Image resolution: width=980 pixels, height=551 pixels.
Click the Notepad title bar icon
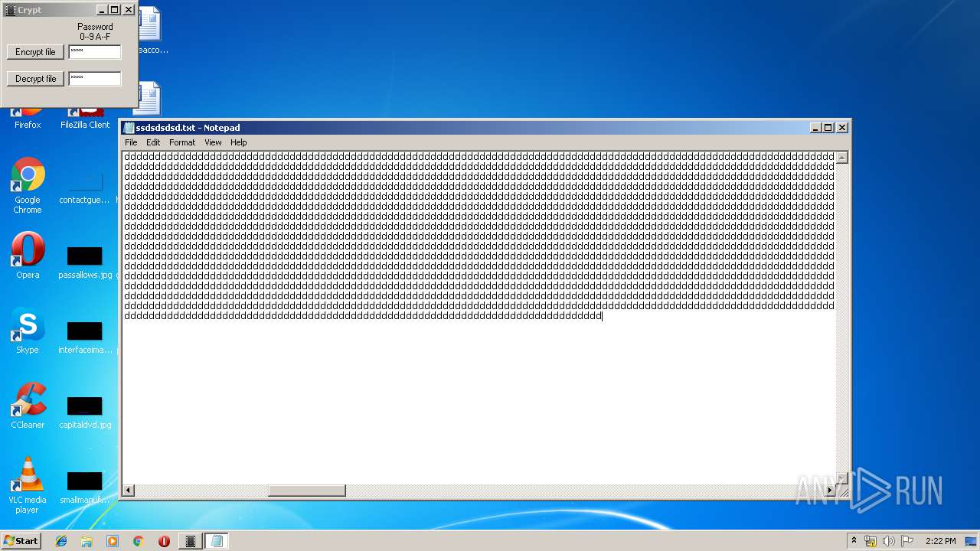pyautogui.click(x=129, y=128)
